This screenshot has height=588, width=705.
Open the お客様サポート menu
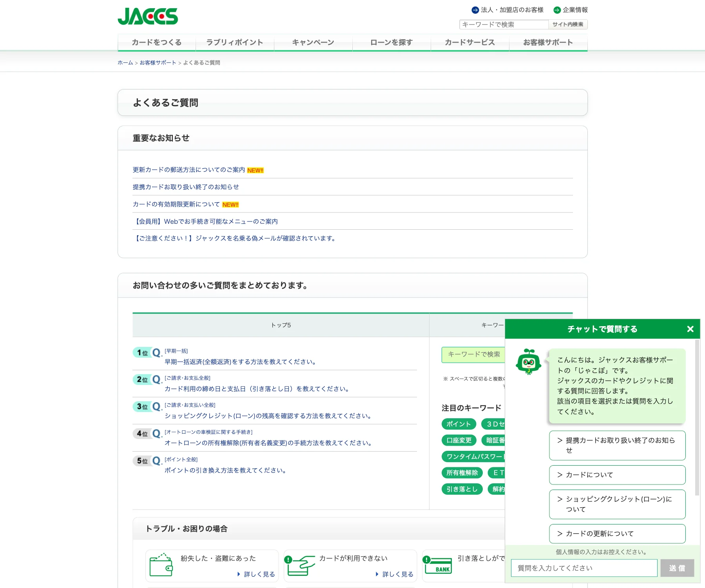coord(548,43)
